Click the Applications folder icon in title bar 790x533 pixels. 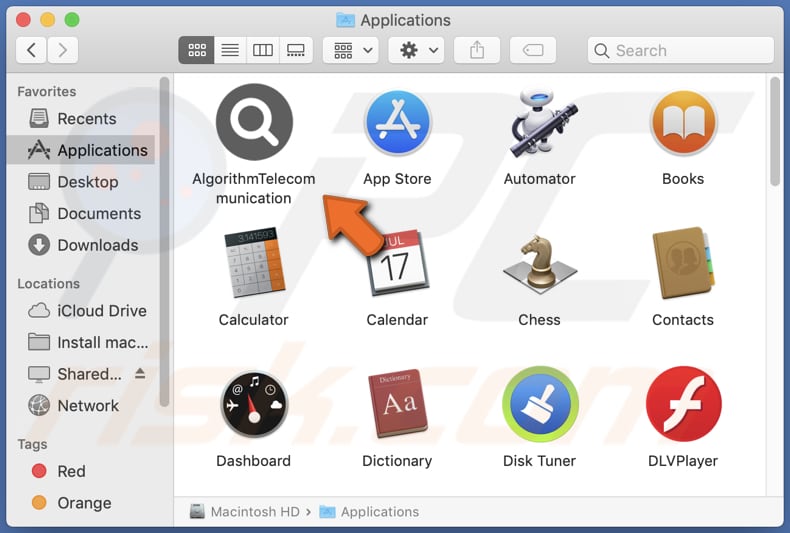coord(345,20)
